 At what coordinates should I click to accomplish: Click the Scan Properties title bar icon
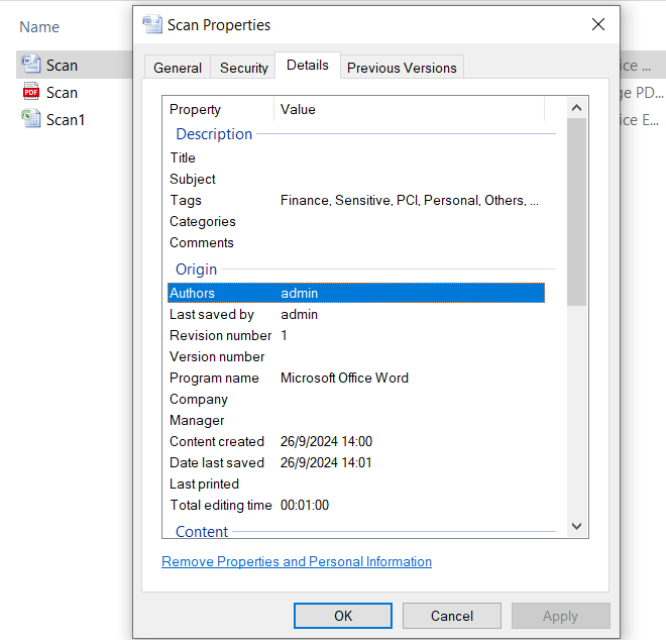coord(152,25)
